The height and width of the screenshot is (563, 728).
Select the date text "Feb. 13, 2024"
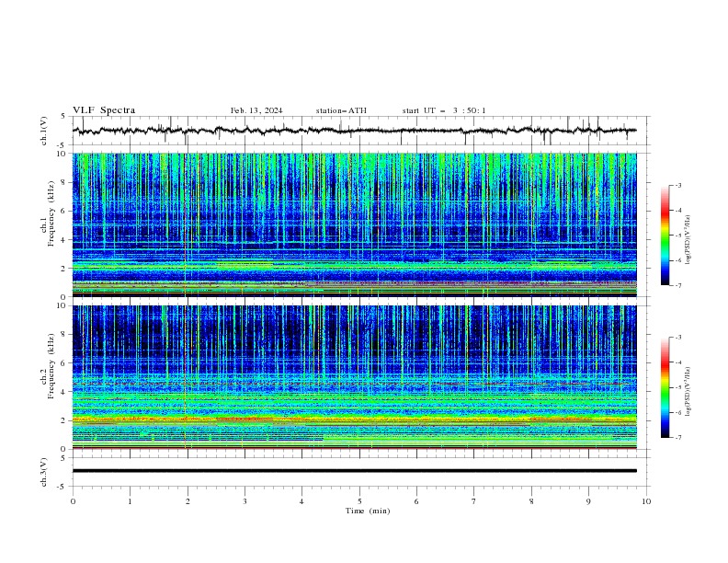click(x=256, y=110)
